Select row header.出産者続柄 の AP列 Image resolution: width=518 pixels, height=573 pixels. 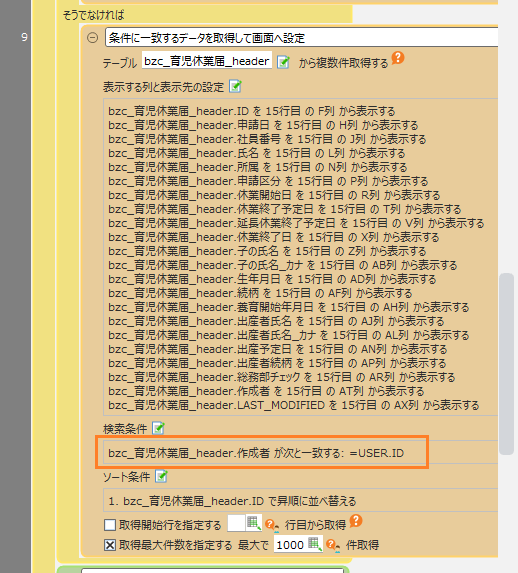point(277,363)
